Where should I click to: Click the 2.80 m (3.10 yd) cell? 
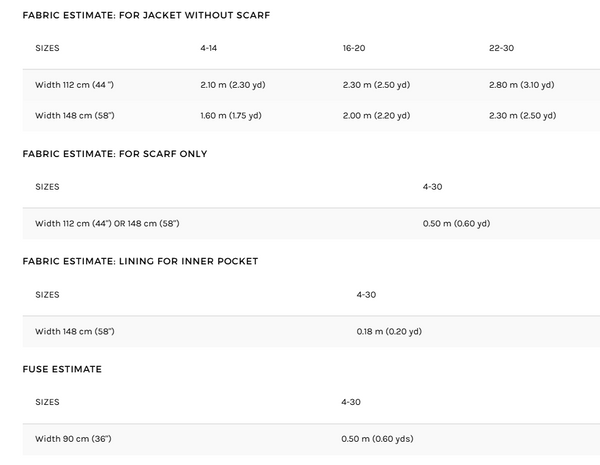point(522,85)
